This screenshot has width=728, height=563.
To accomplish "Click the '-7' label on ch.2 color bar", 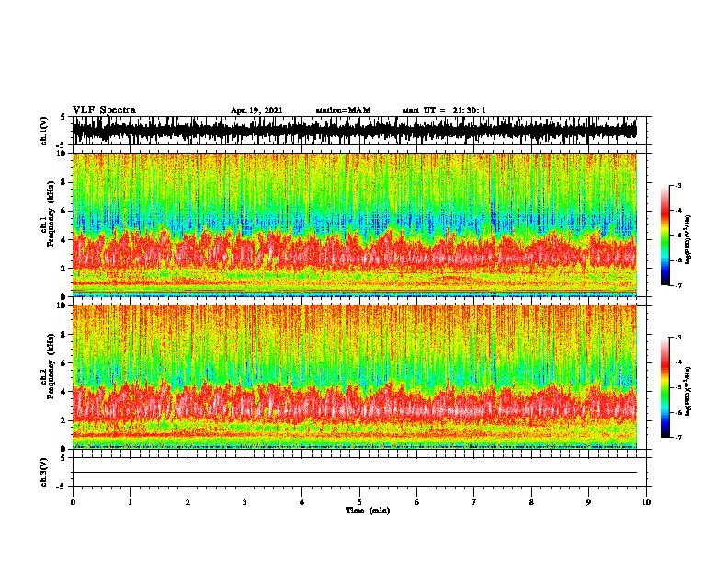I will click(x=678, y=438).
